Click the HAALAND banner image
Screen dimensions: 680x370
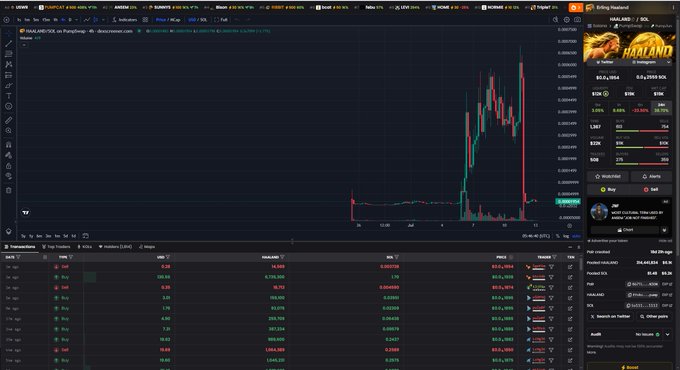pos(628,46)
